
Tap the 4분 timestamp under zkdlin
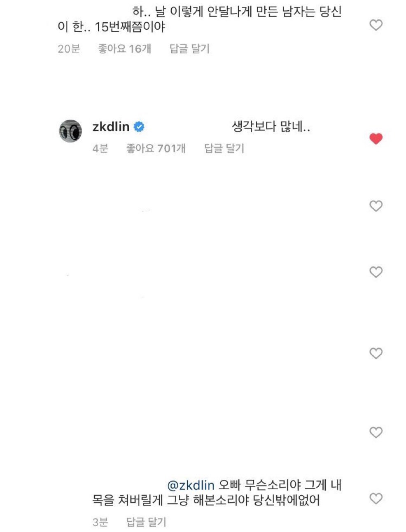point(100,148)
